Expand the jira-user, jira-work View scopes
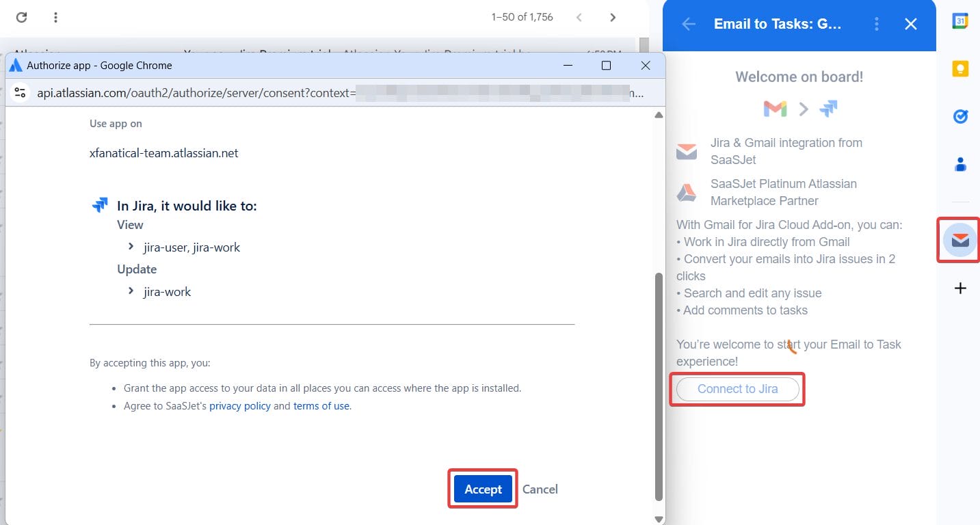The height and width of the screenshot is (525, 980). (x=131, y=247)
